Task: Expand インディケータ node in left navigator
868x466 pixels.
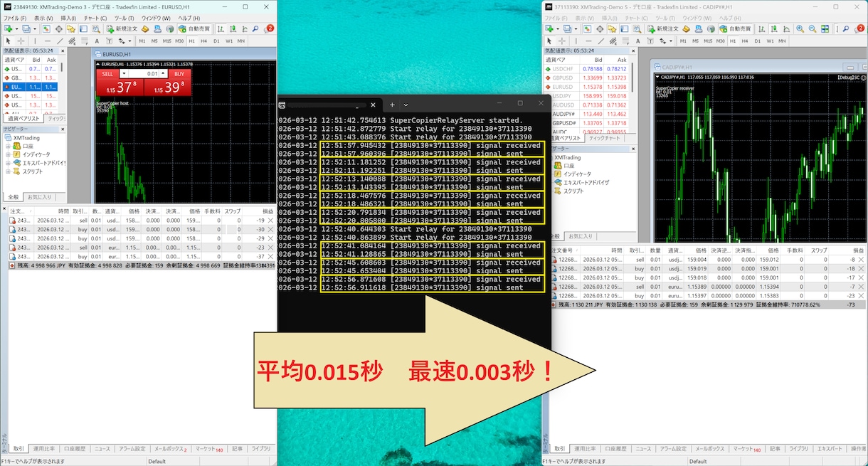Action: pyautogui.click(x=9, y=154)
